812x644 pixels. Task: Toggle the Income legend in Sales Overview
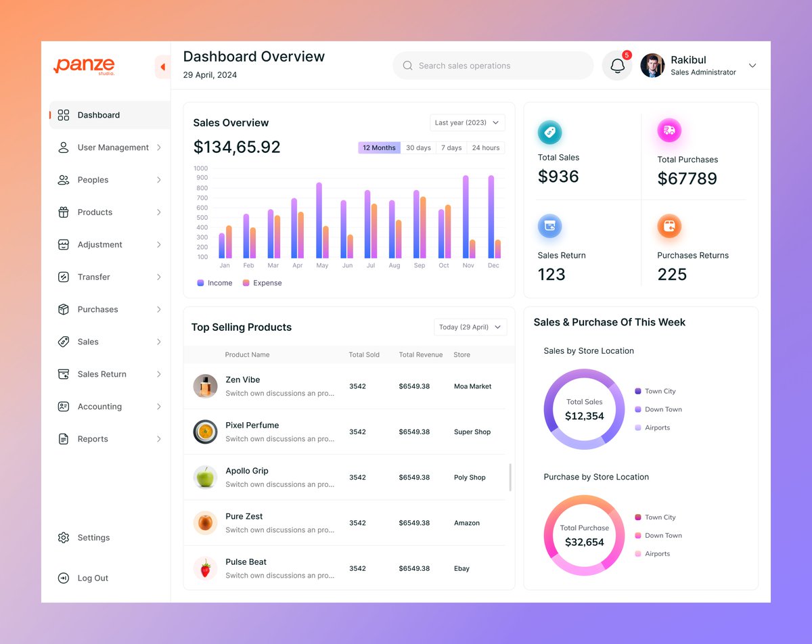(214, 283)
